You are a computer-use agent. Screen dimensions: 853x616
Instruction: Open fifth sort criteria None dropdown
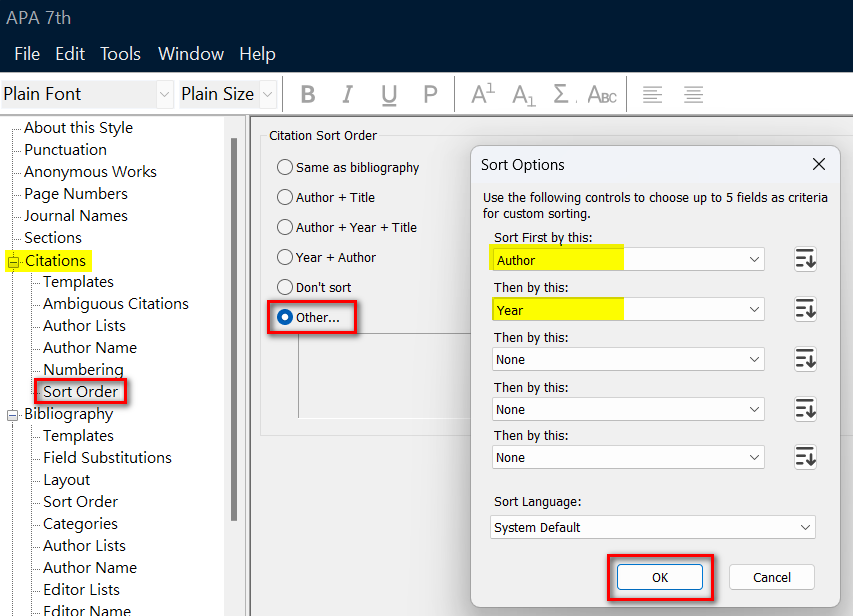[628, 457]
